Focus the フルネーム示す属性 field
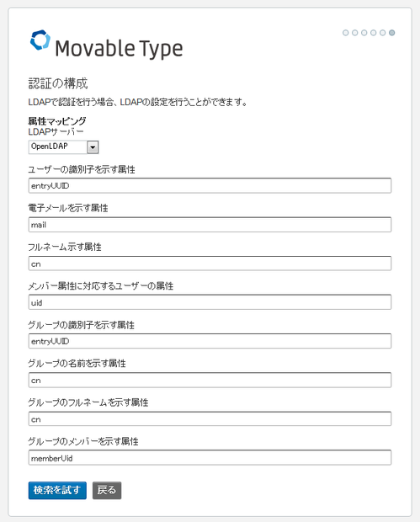This screenshot has height=522, width=420. tap(210, 264)
